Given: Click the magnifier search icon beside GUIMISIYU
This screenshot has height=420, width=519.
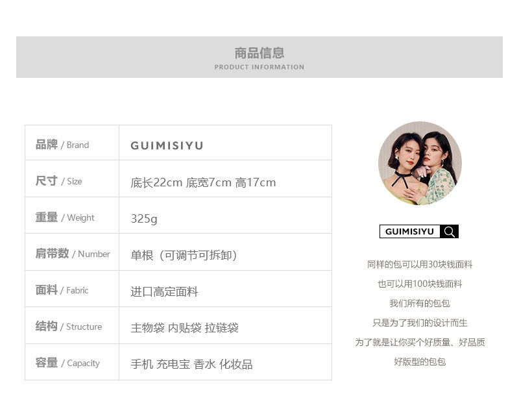Looking at the screenshot, I should pyautogui.click(x=449, y=232).
